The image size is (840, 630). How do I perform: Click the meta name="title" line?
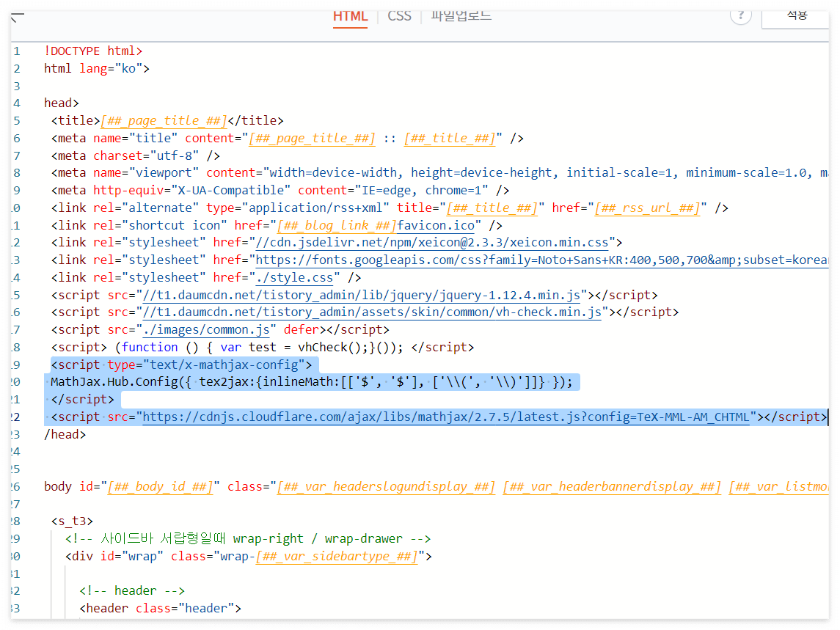287,138
